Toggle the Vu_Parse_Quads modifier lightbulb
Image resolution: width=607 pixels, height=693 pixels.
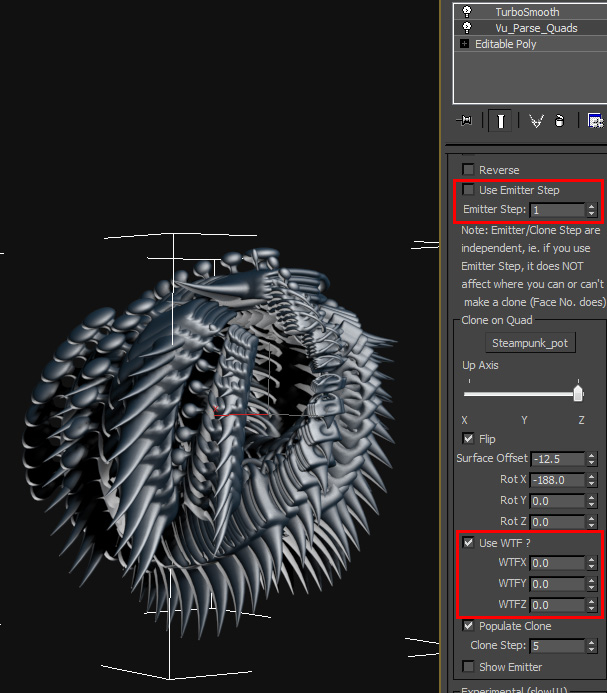(467, 27)
